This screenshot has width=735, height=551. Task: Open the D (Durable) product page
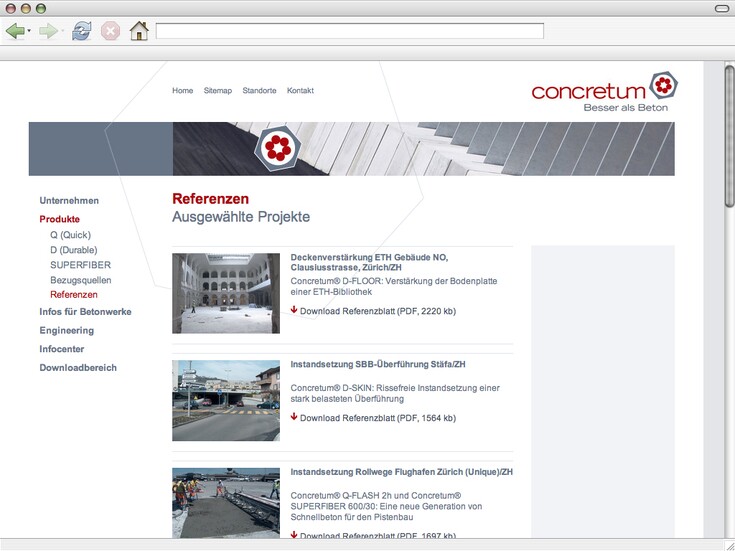tap(74, 250)
